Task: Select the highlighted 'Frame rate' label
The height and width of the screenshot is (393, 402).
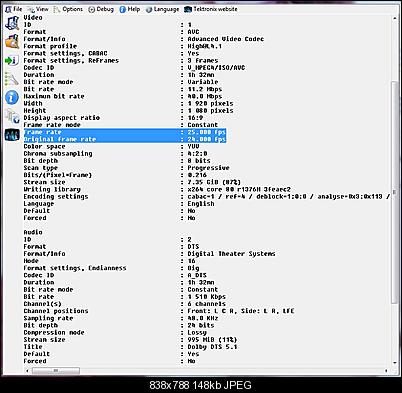Action: 42,132
